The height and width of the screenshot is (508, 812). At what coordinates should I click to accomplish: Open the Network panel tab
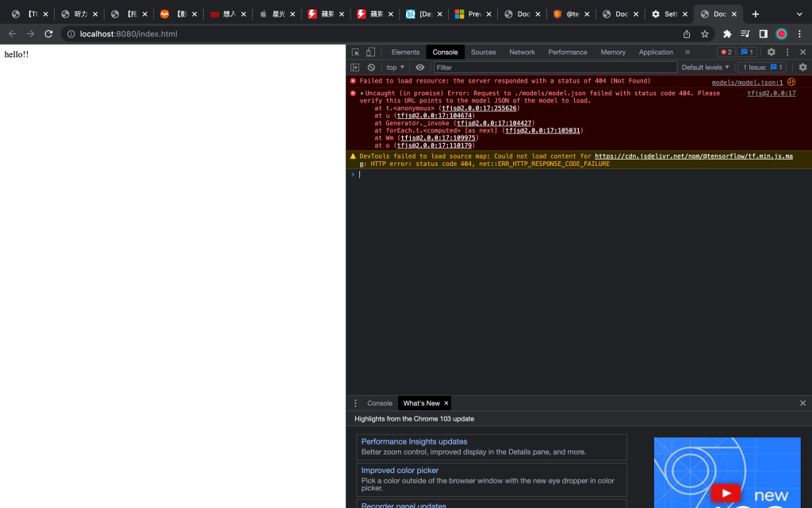pos(522,52)
